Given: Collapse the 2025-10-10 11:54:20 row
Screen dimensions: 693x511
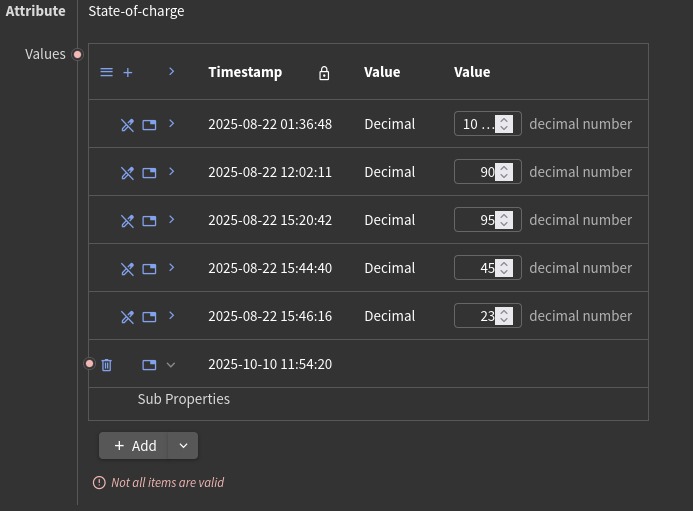Looking at the screenshot, I should point(171,365).
